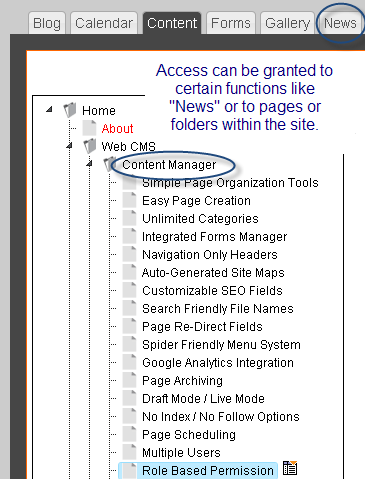Open the options icon beside Role Based Permission
Viewport: 365px width, 479px height.
pos(290,468)
